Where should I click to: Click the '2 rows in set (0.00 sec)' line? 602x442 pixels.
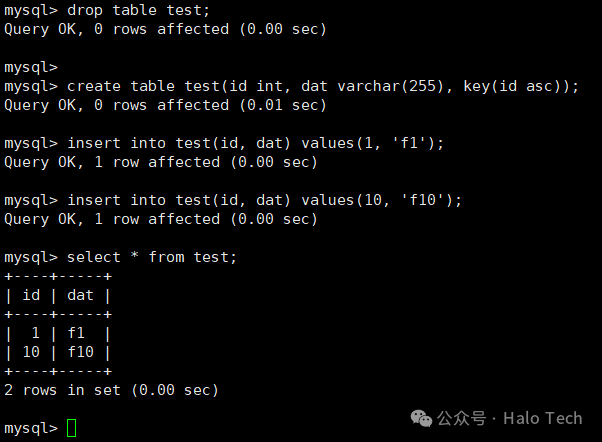111,390
